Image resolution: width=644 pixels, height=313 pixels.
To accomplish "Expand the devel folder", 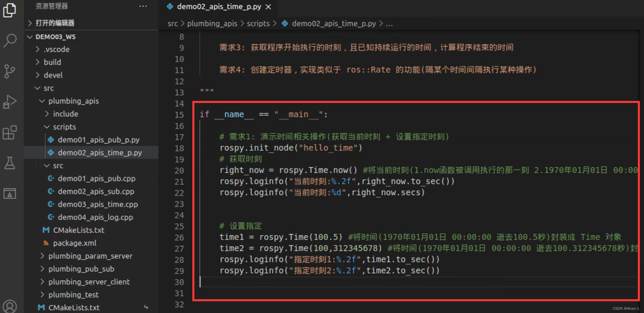I will [53, 75].
